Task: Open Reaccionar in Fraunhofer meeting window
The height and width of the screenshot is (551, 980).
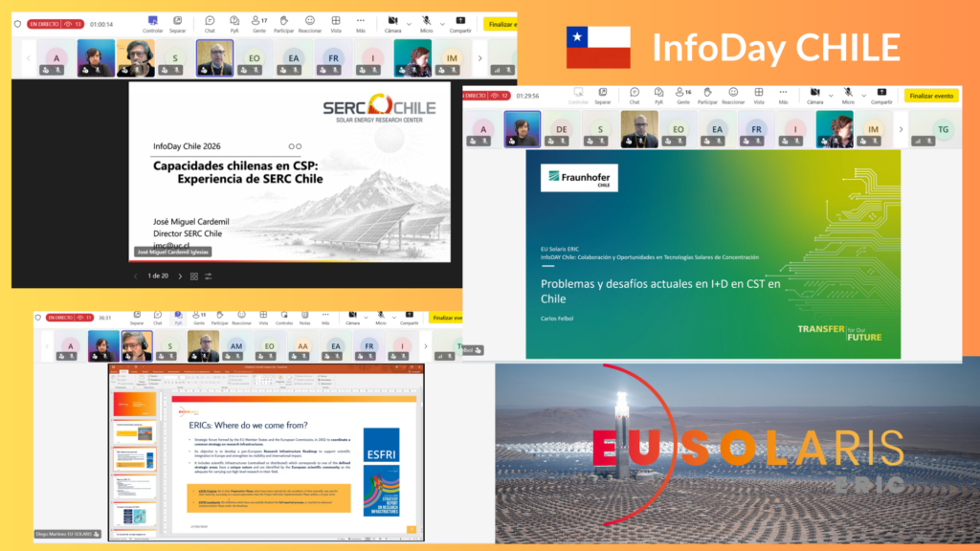Action: (733, 96)
